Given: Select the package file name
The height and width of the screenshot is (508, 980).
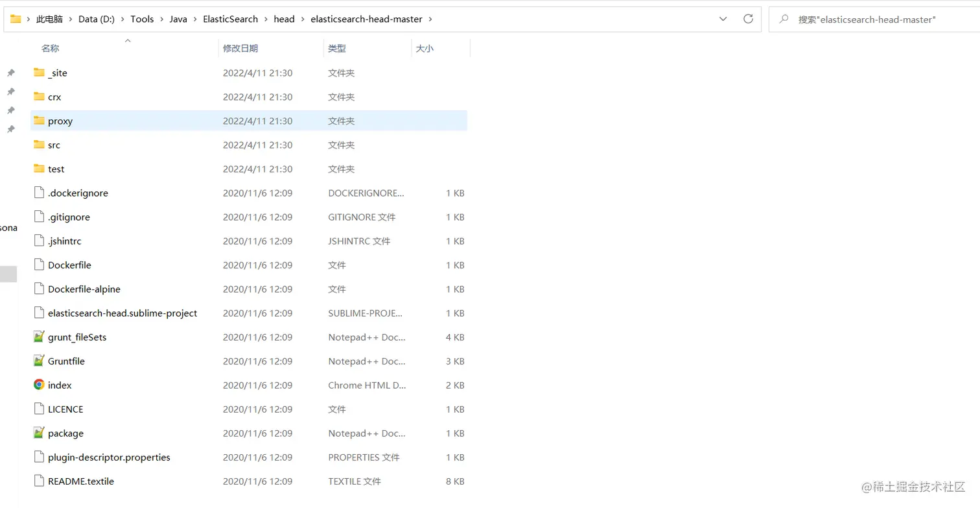Looking at the screenshot, I should (65, 433).
